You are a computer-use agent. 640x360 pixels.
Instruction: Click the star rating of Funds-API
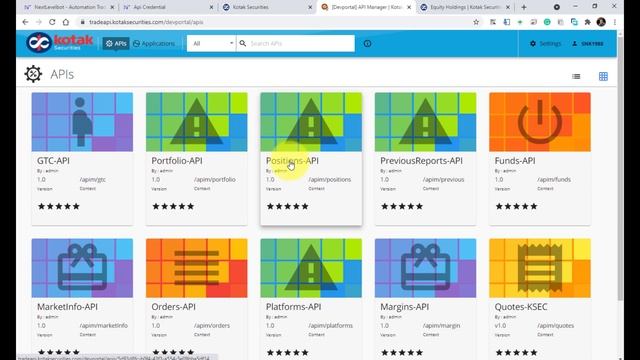coord(516,207)
